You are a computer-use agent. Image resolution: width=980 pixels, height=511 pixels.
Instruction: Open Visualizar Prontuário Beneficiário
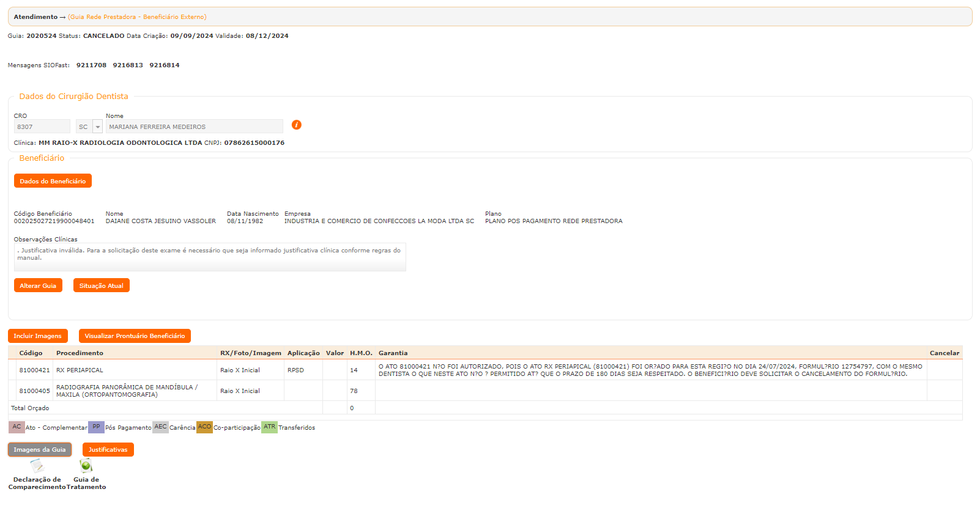(x=135, y=336)
